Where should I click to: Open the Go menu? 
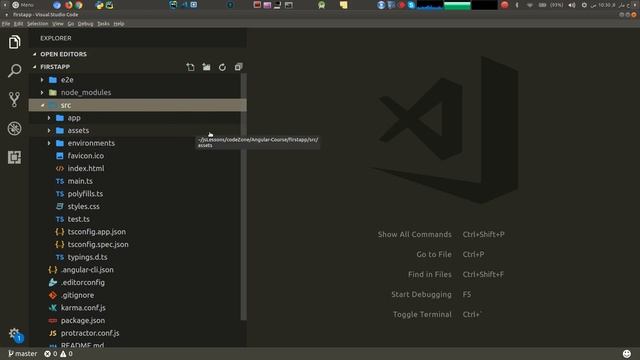click(x=71, y=24)
